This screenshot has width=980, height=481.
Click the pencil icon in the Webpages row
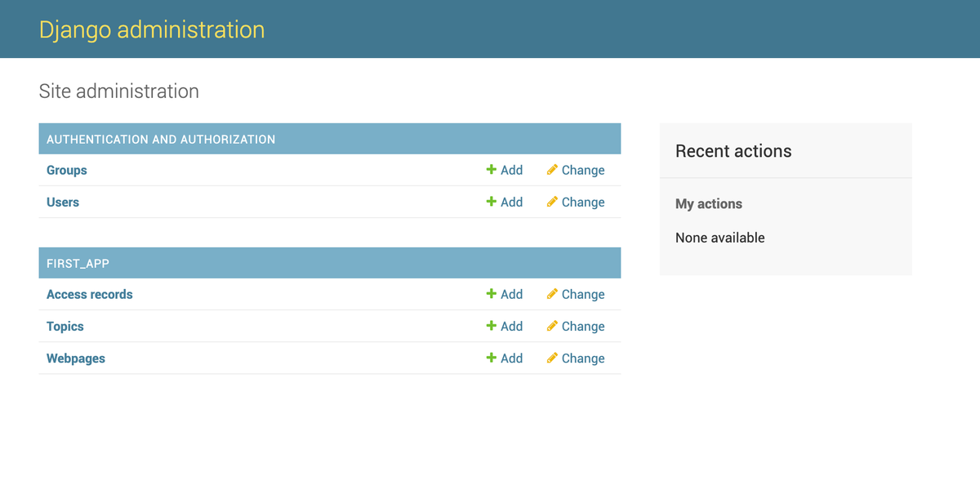click(x=552, y=358)
